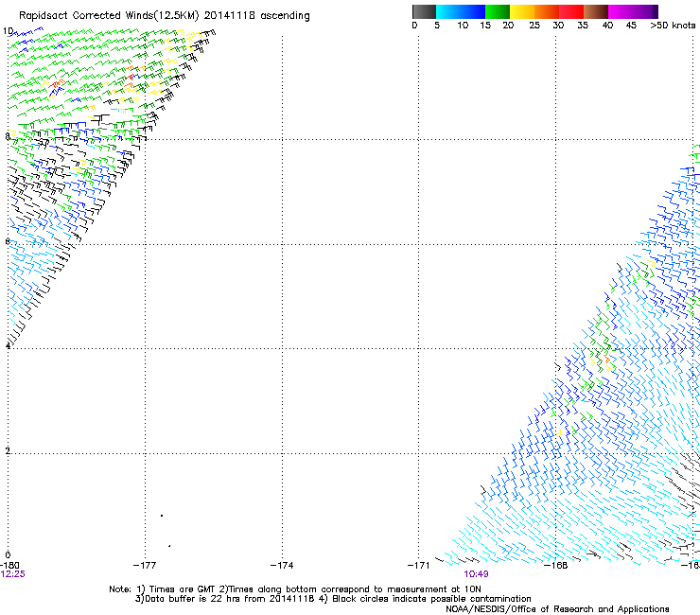Click the yellow 20-25 knots color segment

coord(522,11)
